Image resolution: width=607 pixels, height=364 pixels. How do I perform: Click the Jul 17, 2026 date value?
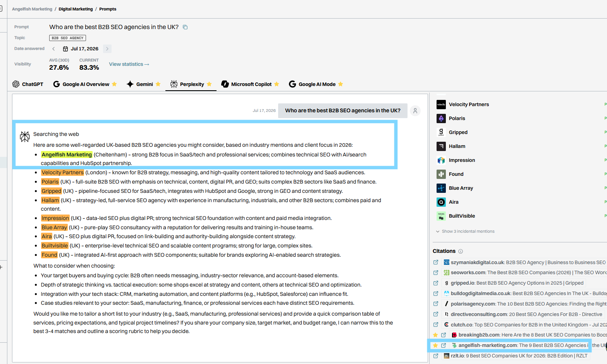[84, 49]
